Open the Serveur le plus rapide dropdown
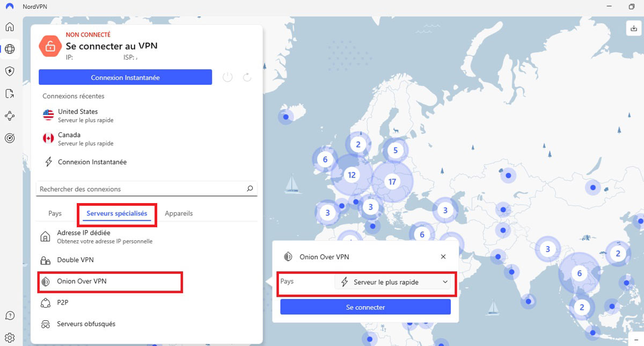The height and width of the screenshot is (346, 644). point(393,281)
